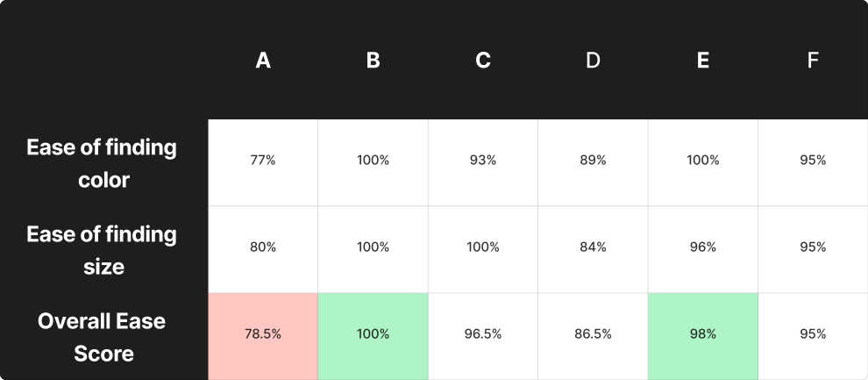The width and height of the screenshot is (868, 380).
Task: Click the 77% color cell
Action: pyautogui.click(x=263, y=161)
